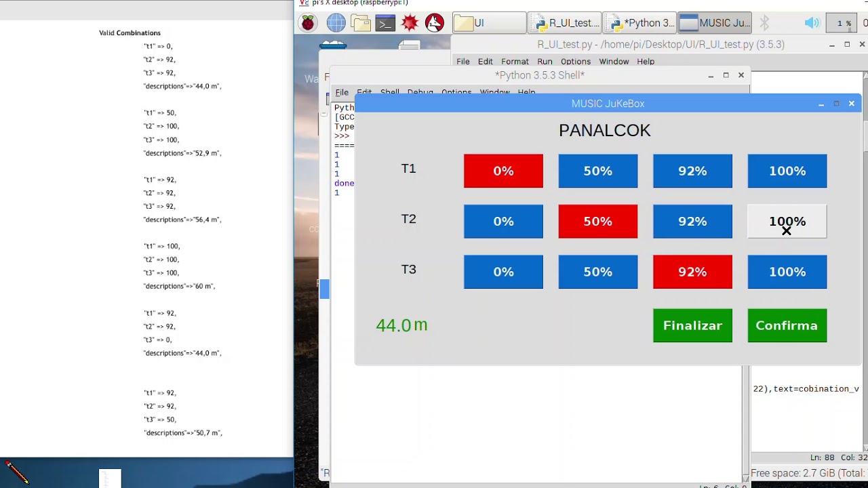Viewport: 868px width, 488px height.
Task: Select T2 50% button
Action: point(597,222)
